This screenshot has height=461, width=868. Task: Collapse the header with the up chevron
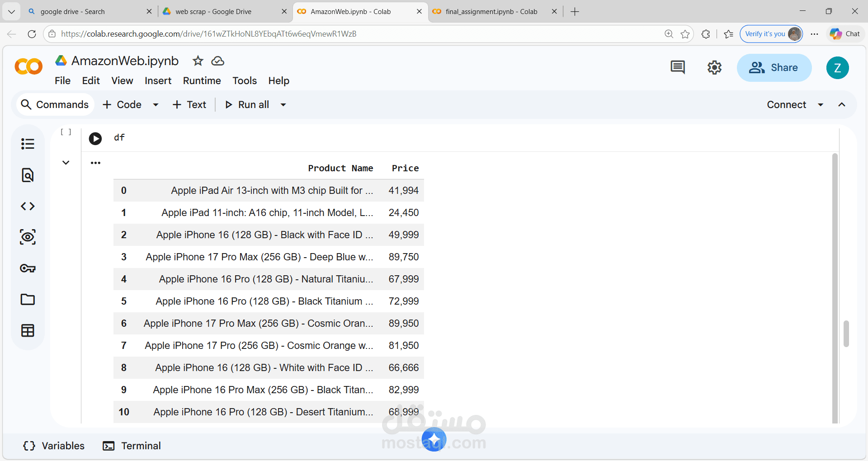point(842,105)
